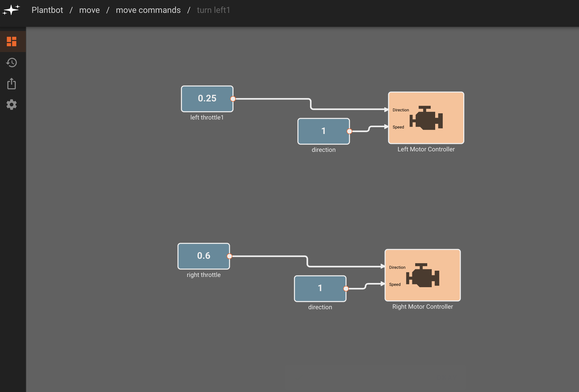579x392 pixels.
Task: Select the Right Motor Controller engine icon
Action: [423, 275]
